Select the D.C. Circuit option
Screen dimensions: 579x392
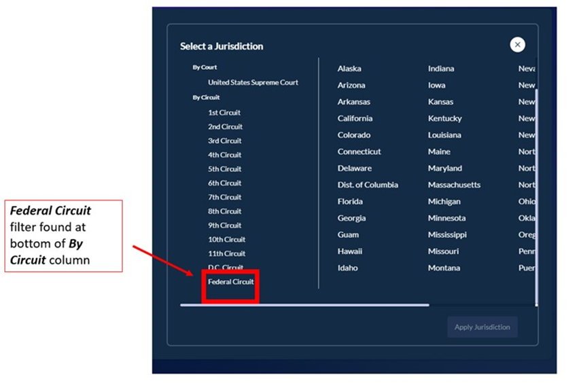pyautogui.click(x=226, y=267)
